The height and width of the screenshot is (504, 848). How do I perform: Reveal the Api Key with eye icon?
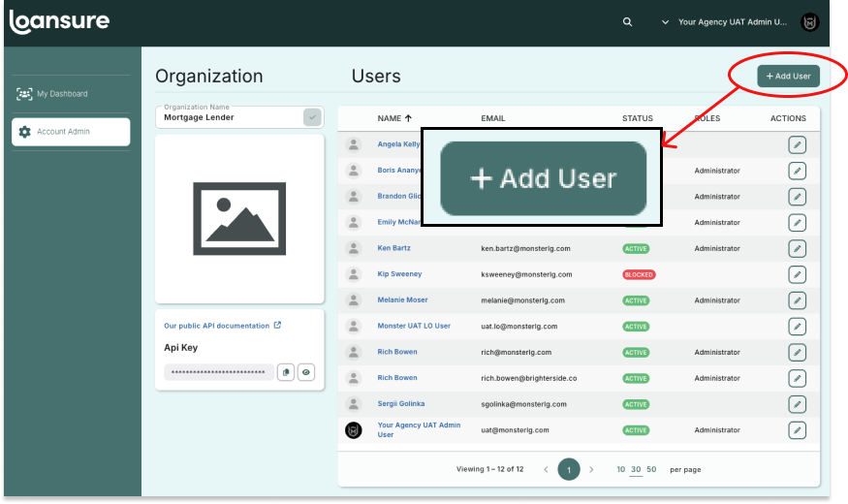coord(306,371)
